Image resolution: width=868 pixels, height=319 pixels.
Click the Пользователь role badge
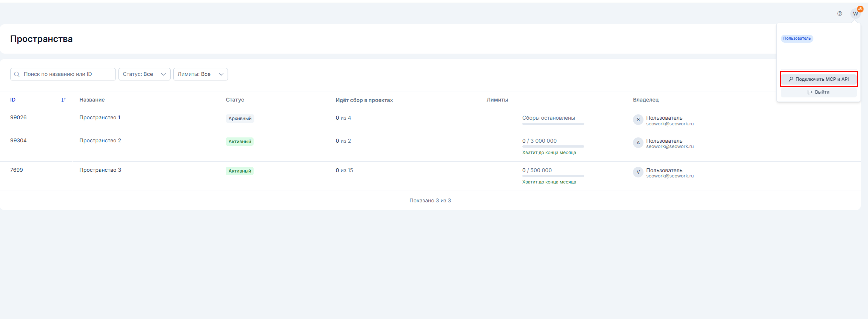click(x=797, y=39)
